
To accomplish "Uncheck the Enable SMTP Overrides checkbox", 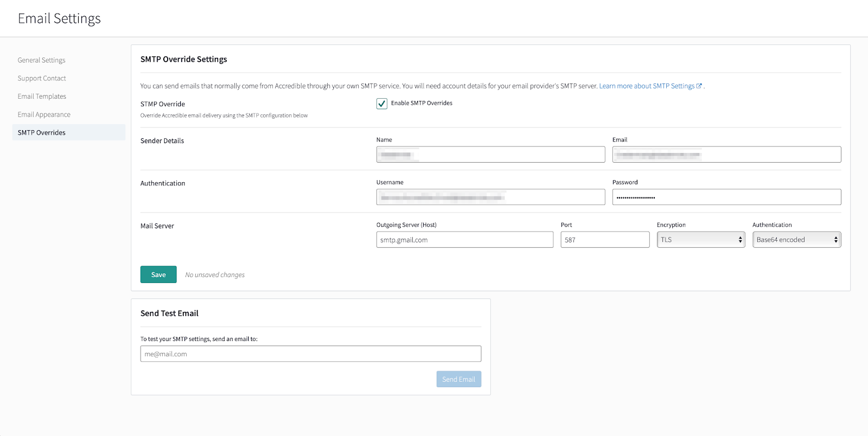I will (x=382, y=104).
